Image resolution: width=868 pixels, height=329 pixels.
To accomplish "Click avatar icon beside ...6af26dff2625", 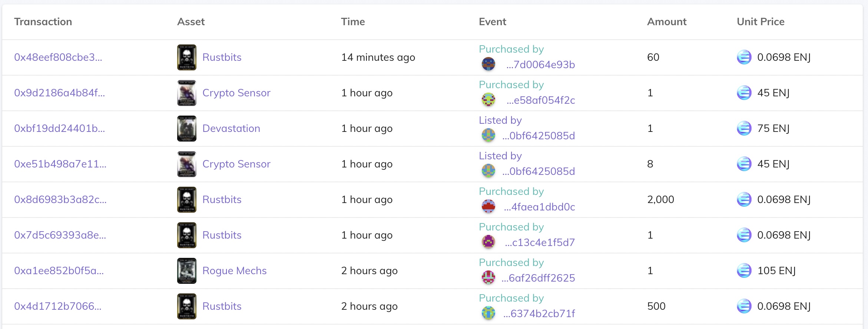I will [488, 278].
